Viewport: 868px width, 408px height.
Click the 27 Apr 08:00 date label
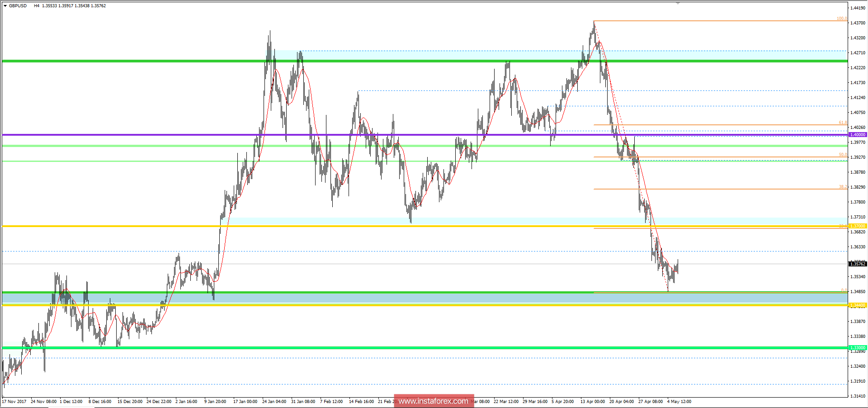coord(651,402)
